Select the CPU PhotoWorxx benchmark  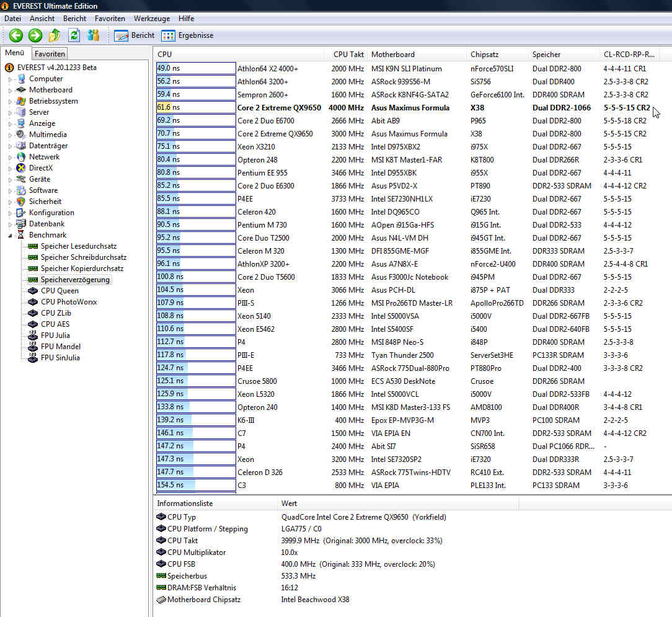click(69, 302)
